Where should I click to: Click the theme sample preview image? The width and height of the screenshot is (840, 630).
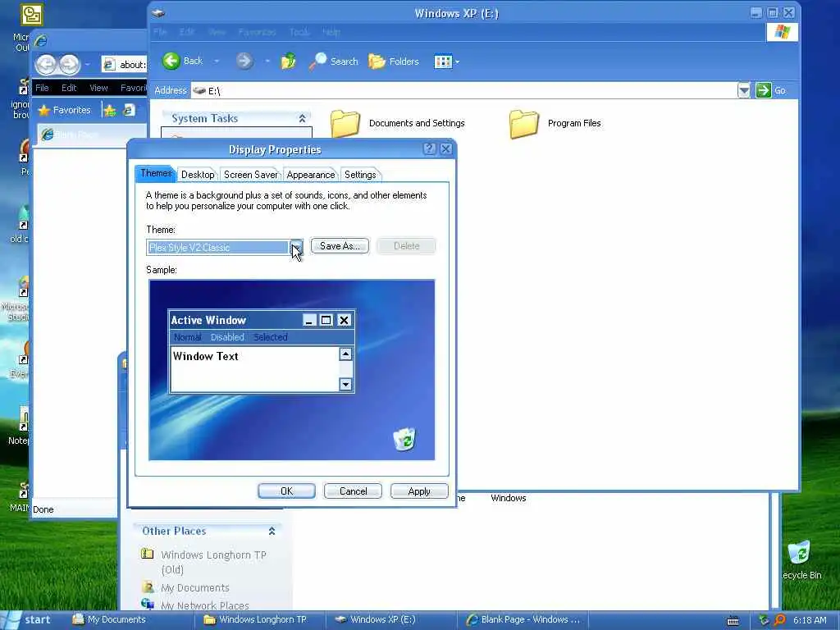(292, 370)
